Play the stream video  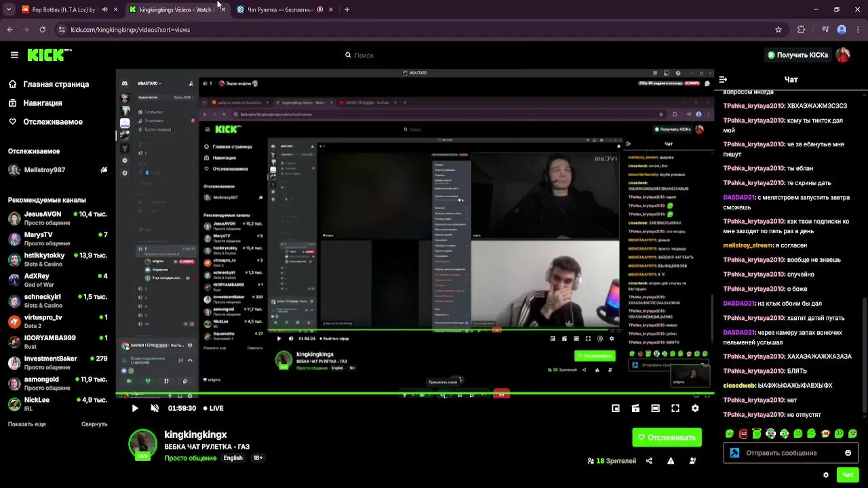pos(135,408)
